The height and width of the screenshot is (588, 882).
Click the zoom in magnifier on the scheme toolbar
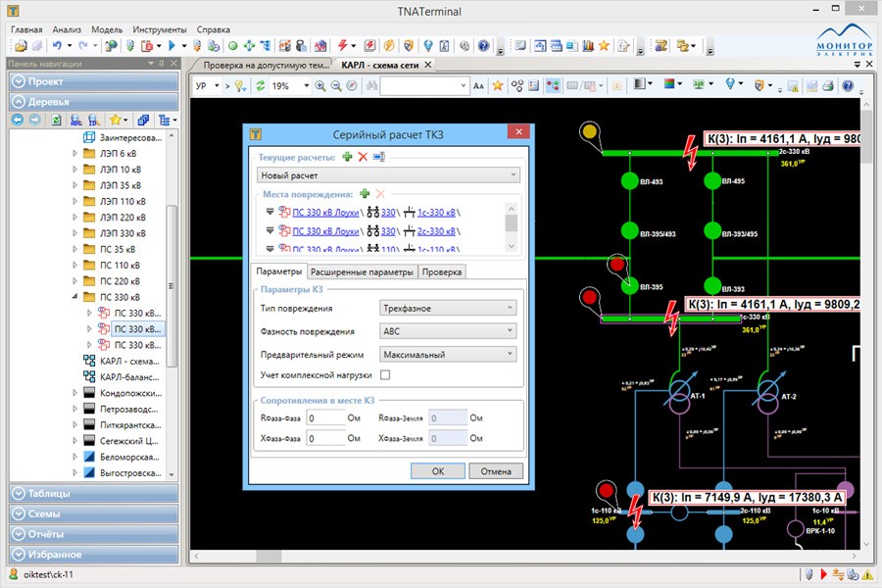pyautogui.click(x=320, y=85)
